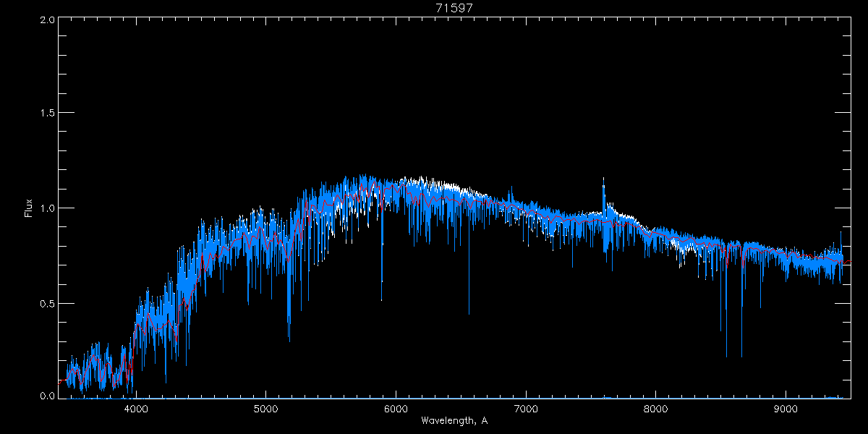Screen dimensions: 868x434
Task: Click the 8000 wavelength tick label
Action: 656,409
